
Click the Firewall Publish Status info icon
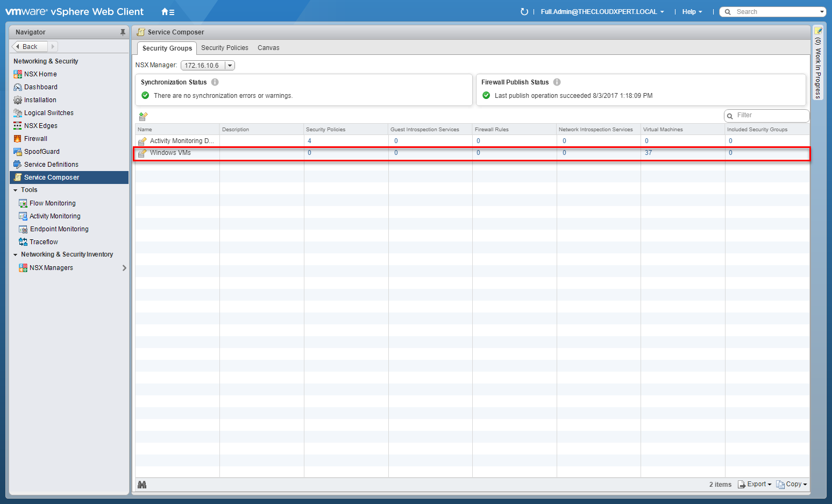pyautogui.click(x=557, y=82)
